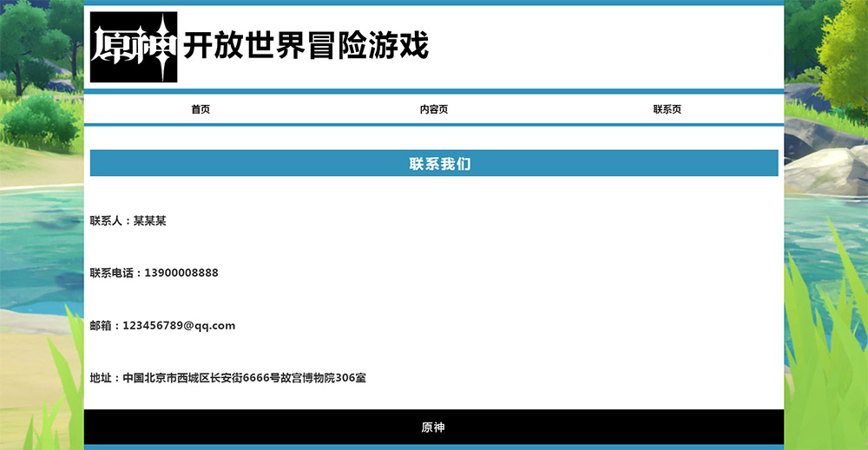Click the 联系我们 section heading banner
This screenshot has width=868, height=450.
[434, 163]
